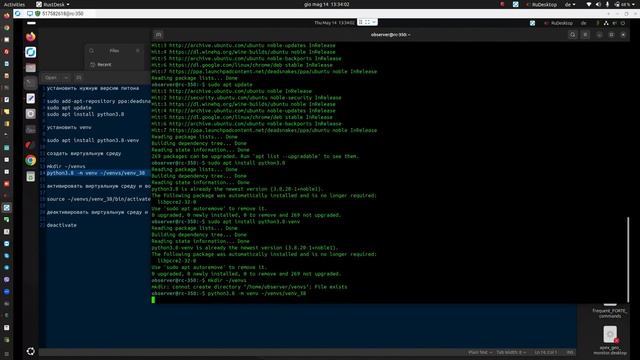
Task: Click the 'sudo apt update' editor line
Action: tap(69, 108)
